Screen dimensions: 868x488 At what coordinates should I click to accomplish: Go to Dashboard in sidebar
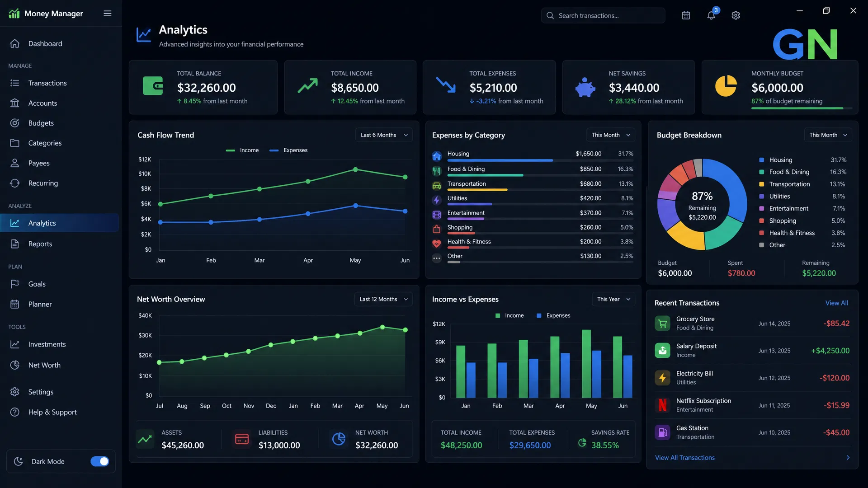[x=60, y=44]
